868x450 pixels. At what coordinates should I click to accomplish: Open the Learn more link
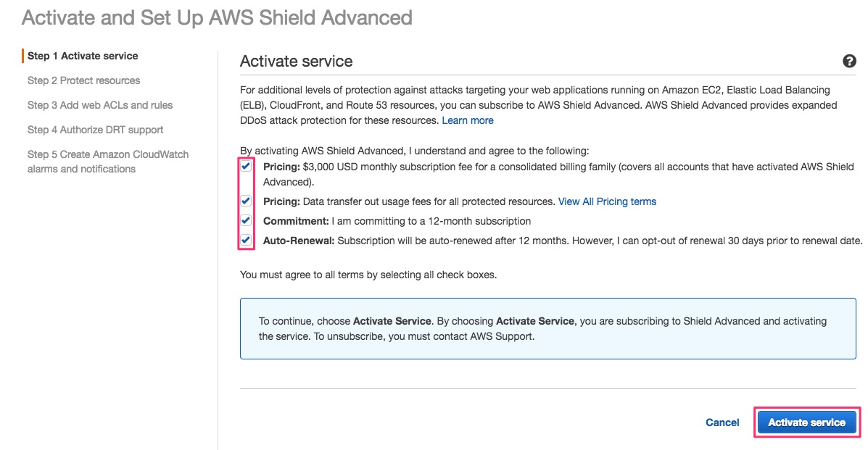pyautogui.click(x=467, y=120)
